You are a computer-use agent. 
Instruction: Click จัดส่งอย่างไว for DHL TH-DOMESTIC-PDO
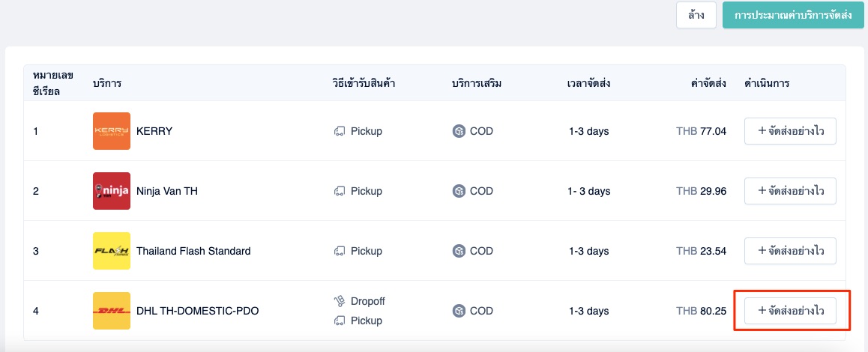tap(790, 311)
